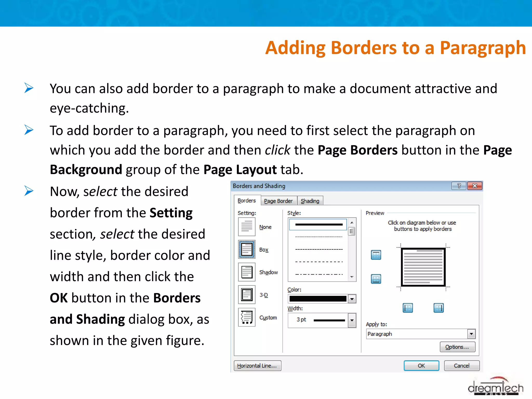The height and width of the screenshot is (399, 532).
Task: Toggle the right border preview button
Action: (x=438, y=308)
